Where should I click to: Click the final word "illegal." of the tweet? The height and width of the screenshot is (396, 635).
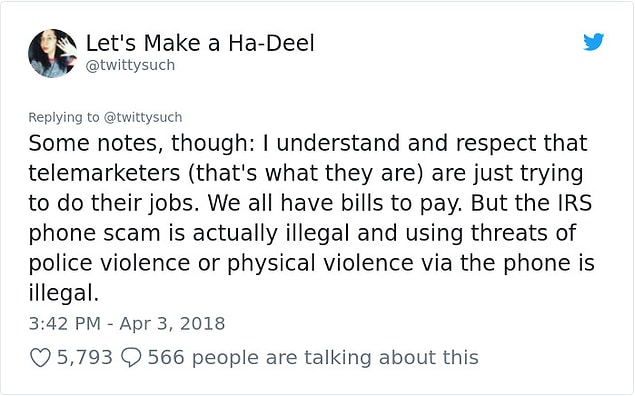pyautogui.click(x=64, y=293)
